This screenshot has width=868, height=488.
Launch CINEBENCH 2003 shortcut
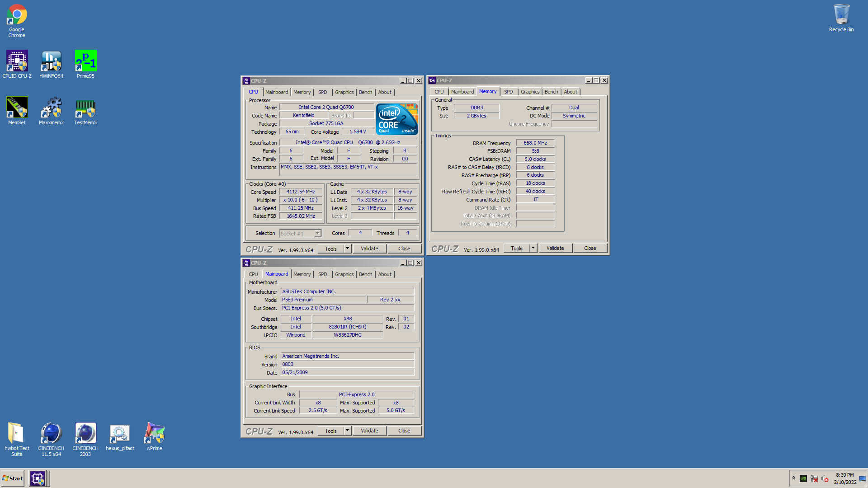[85, 439]
